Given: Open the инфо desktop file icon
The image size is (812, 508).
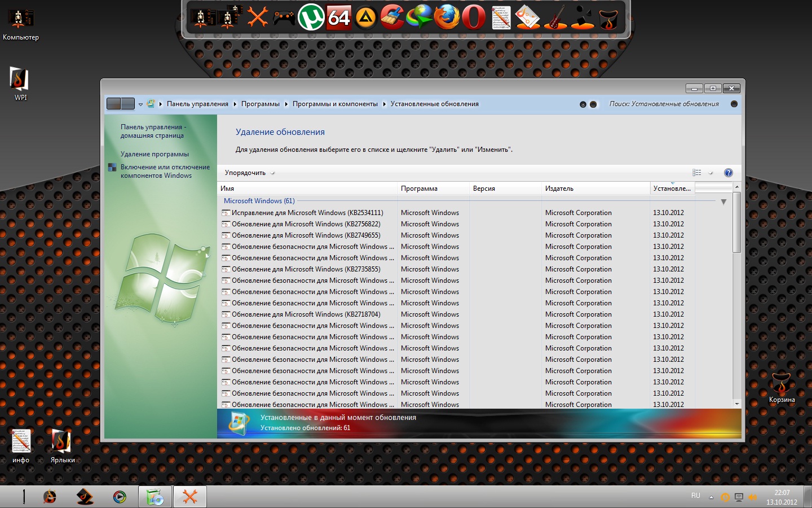Looking at the screenshot, I should tap(21, 446).
